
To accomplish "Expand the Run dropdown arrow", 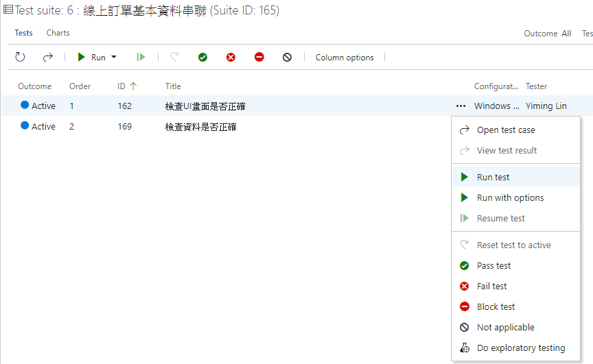I will click(114, 58).
